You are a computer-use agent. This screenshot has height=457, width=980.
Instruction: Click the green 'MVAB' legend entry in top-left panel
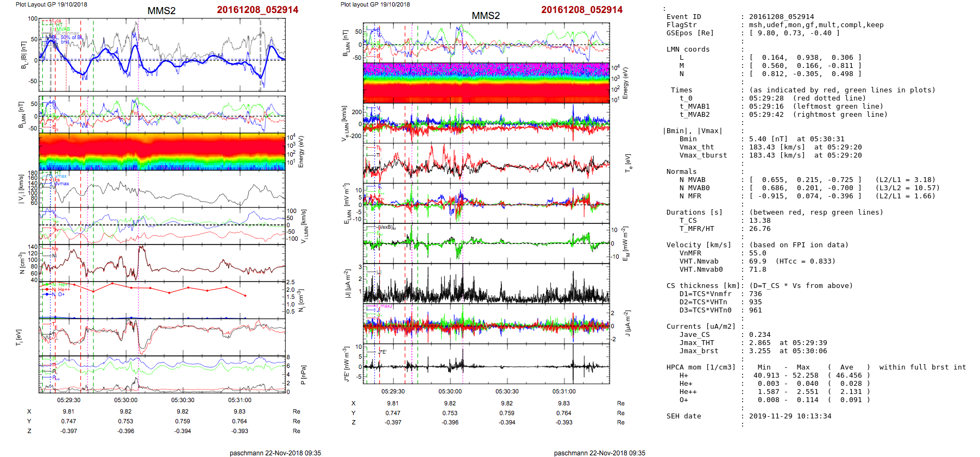(x=62, y=29)
